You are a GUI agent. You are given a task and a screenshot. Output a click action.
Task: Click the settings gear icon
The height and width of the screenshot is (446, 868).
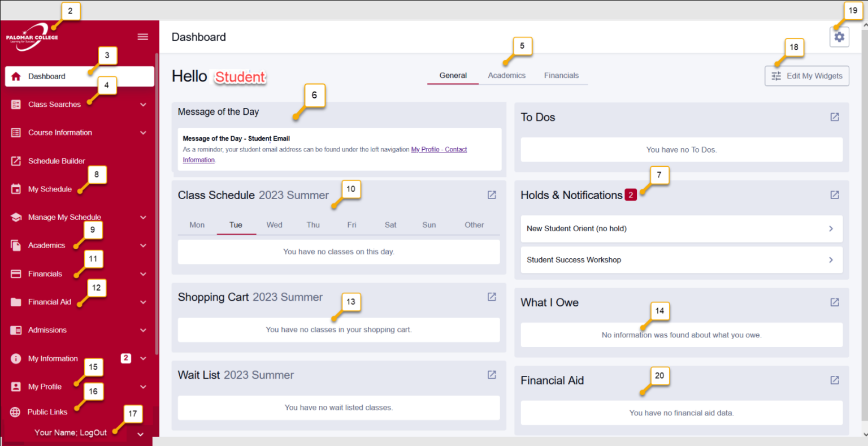pos(839,37)
